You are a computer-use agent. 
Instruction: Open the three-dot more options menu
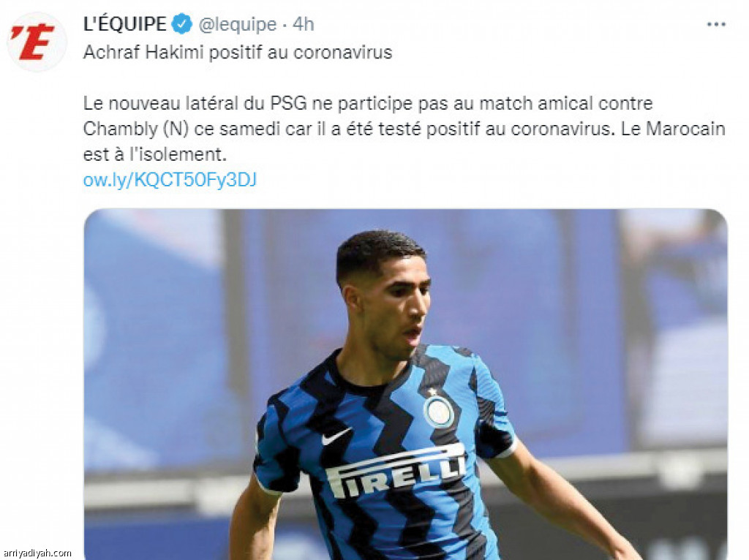tap(716, 24)
